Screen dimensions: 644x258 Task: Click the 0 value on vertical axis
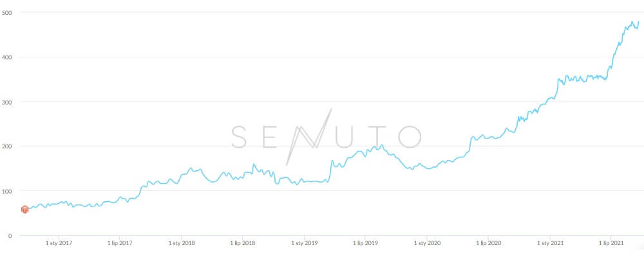coord(10,235)
